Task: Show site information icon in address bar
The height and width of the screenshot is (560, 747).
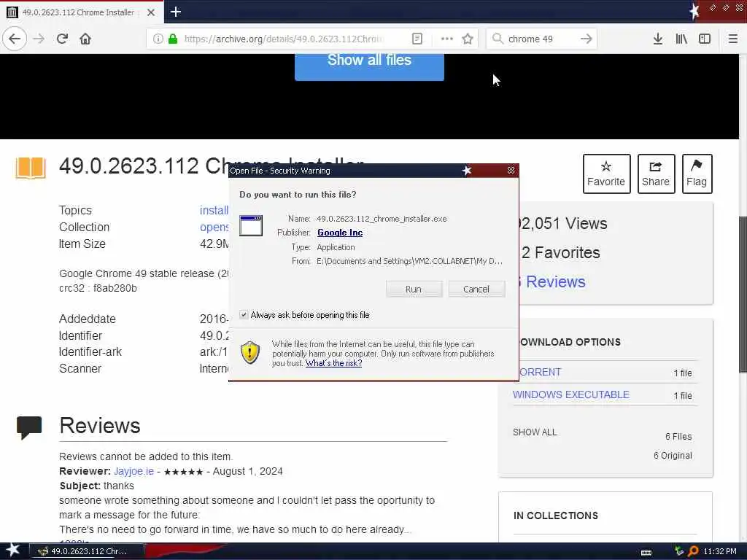Action: (158, 39)
